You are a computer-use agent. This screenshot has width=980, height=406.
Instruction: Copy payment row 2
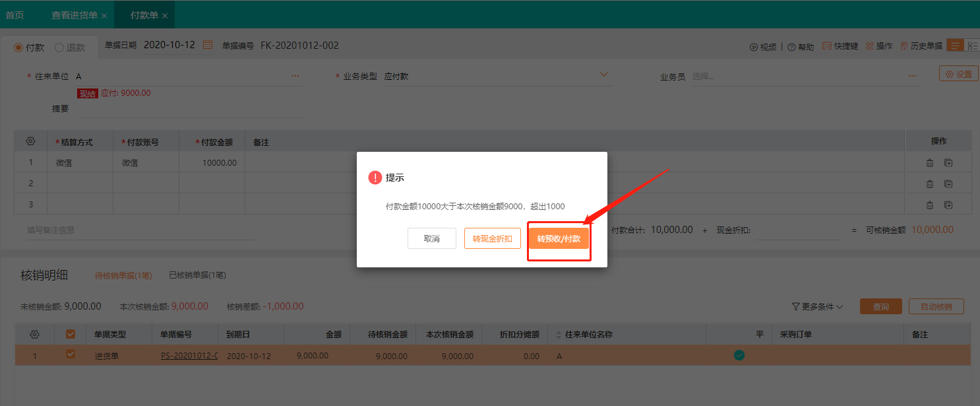(x=948, y=184)
